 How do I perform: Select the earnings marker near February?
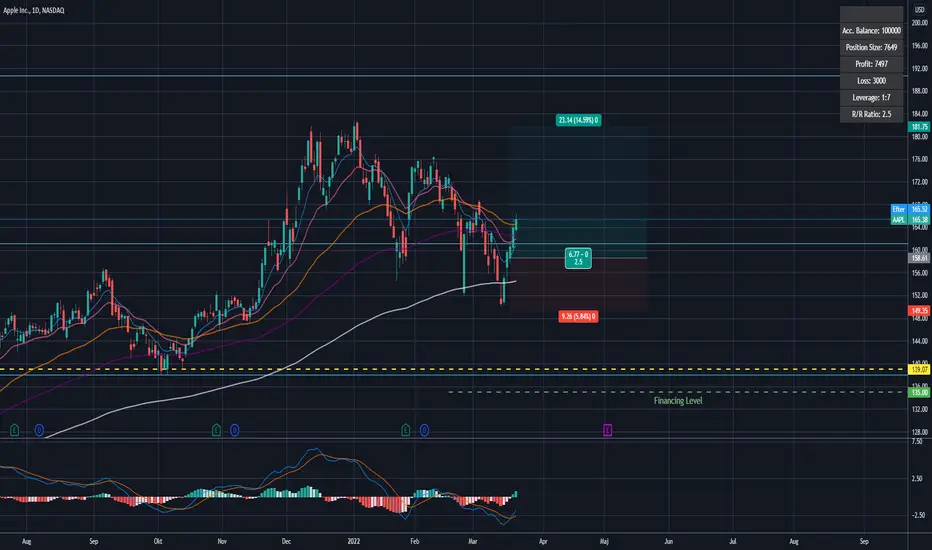point(406,430)
